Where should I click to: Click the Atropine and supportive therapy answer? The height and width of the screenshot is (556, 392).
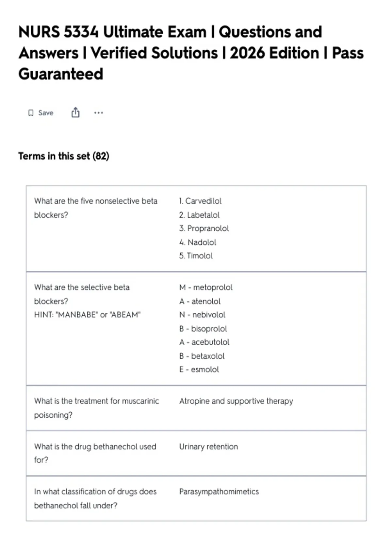coord(236,401)
